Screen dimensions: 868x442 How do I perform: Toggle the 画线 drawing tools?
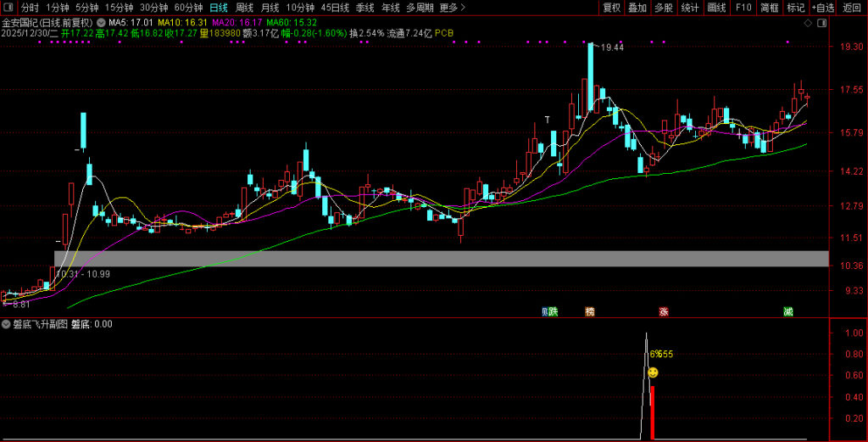pos(716,8)
